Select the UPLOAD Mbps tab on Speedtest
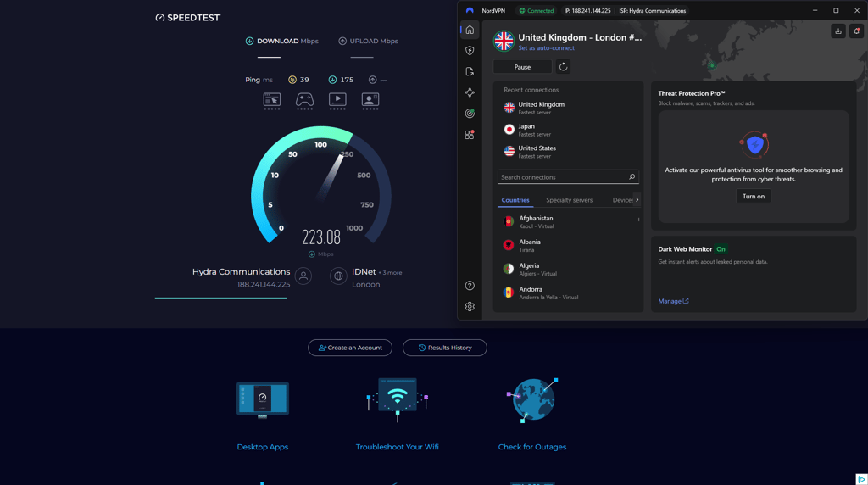Screen dimensions: 868x485 point(368,41)
